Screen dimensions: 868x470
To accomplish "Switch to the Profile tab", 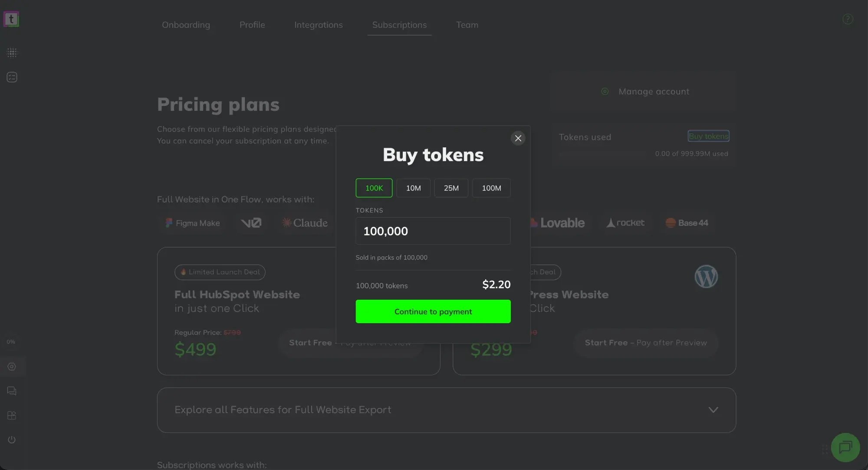I will tap(252, 25).
